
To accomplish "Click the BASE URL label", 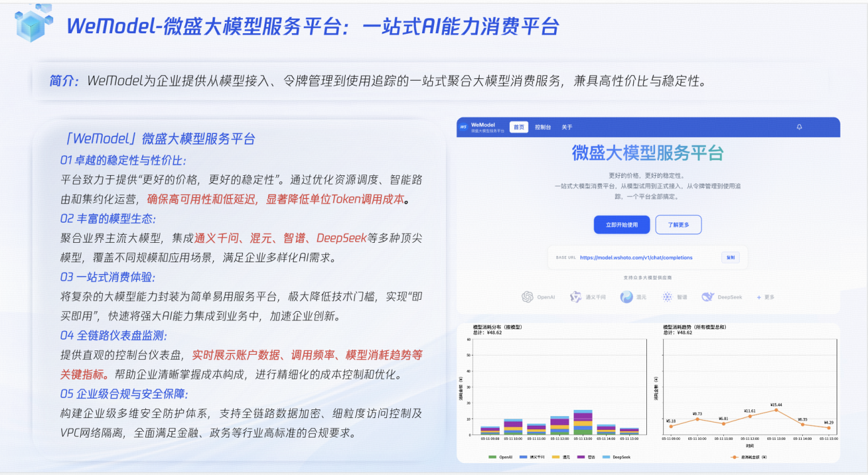I will [565, 257].
